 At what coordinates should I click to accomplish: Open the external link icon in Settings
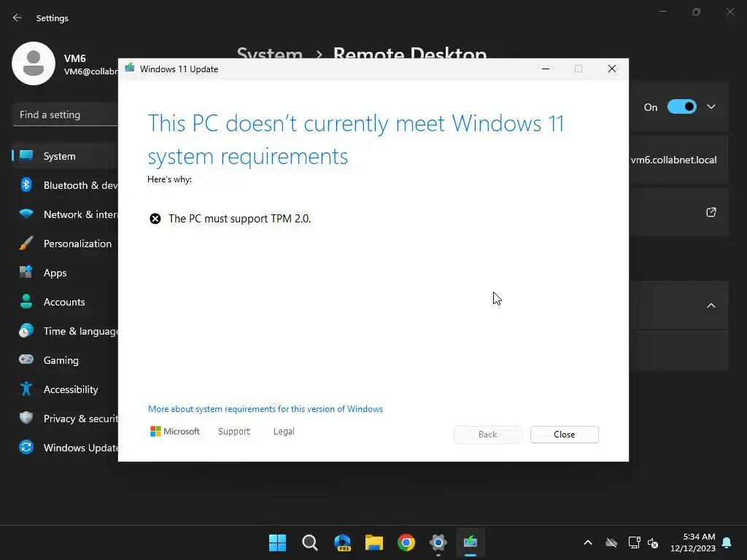(711, 212)
